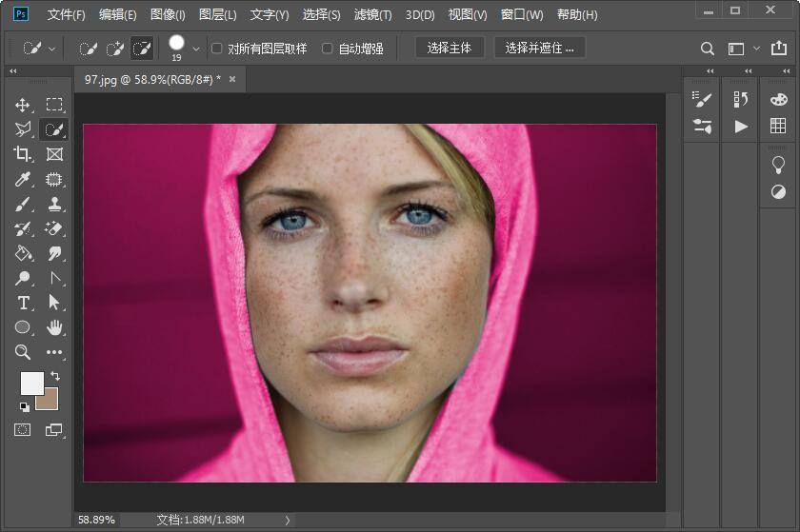Viewport: 800px width, 532px height.
Task: Select the Horizontal Type tool
Action: click(23, 303)
